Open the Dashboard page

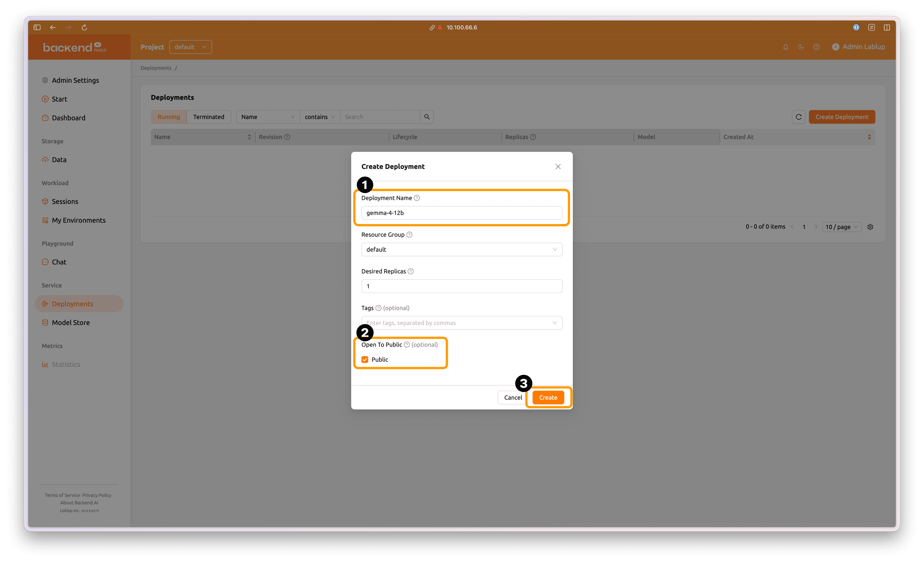63,118
